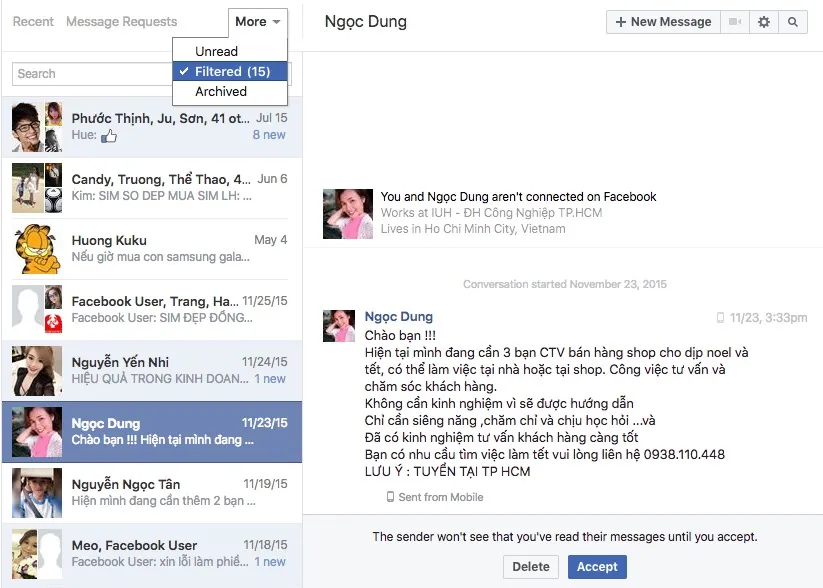Switch to the Recent tab
Image resolution: width=823 pixels, height=588 pixels.
tap(33, 22)
